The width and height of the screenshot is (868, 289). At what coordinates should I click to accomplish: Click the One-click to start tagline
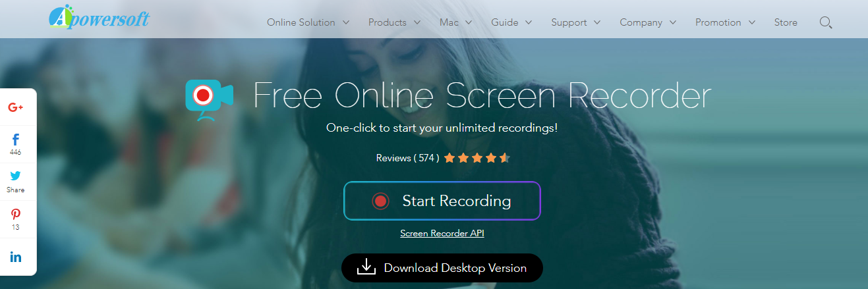click(442, 128)
